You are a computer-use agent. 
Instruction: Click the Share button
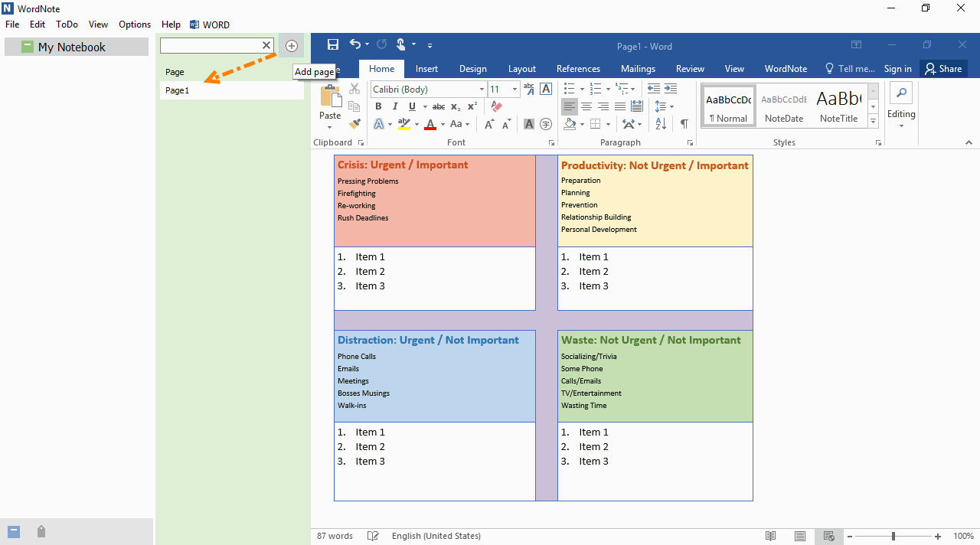click(943, 69)
